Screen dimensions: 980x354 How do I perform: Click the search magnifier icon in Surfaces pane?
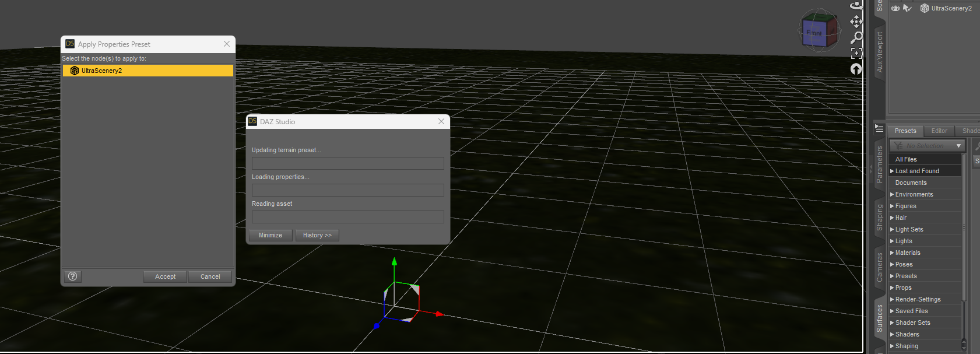click(x=977, y=146)
